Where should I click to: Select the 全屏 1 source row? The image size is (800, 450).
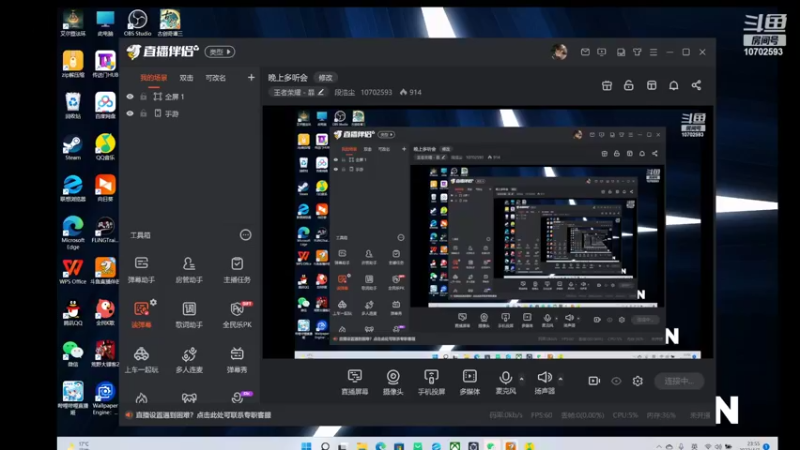pos(190,96)
